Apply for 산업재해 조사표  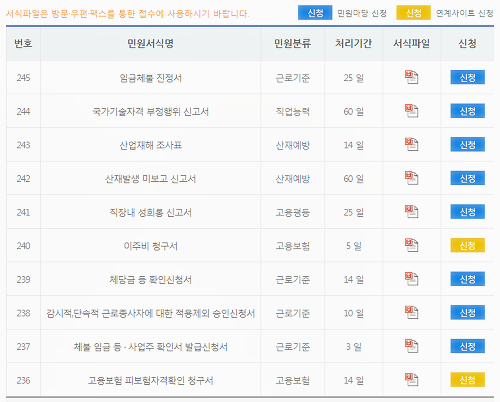coord(467,144)
